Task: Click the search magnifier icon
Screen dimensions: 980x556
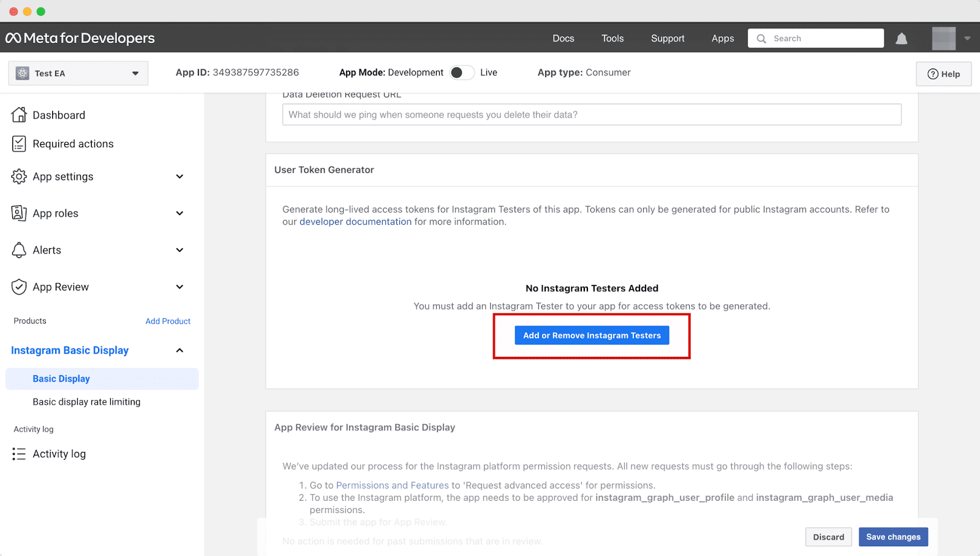Action: [x=761, y=39]
